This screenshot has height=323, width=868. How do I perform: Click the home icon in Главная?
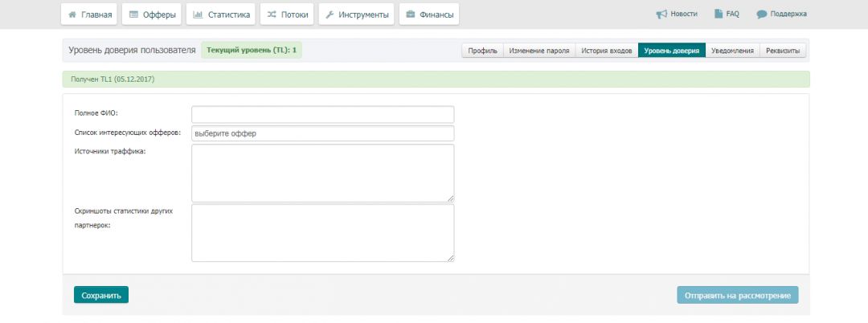tap(72, 14)
